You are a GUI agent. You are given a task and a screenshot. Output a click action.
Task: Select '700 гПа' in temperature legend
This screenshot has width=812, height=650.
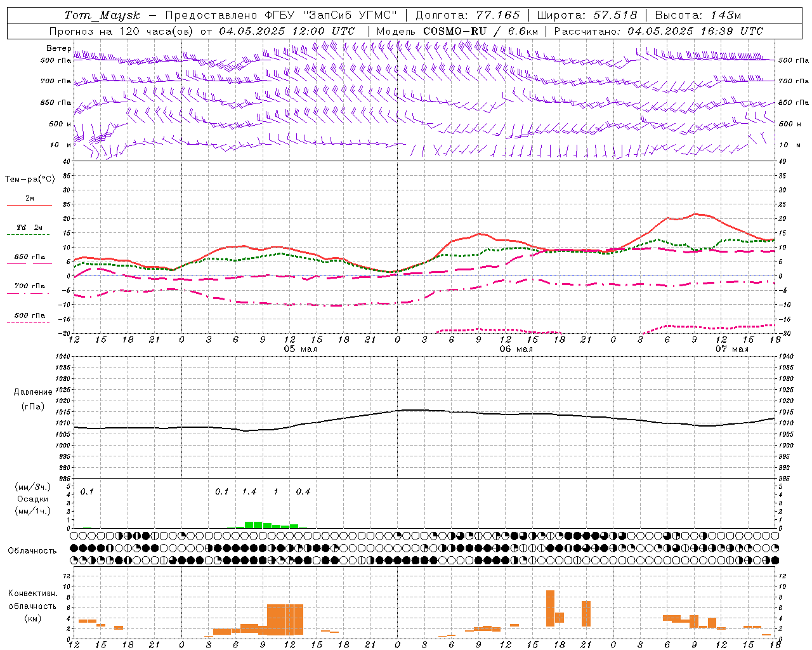click(x=30, y=286)
